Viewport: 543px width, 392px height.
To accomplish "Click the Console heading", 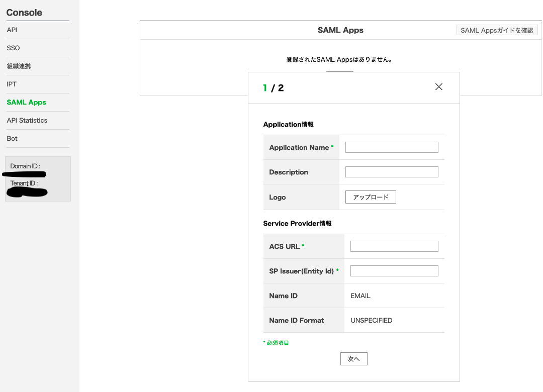I will tap(24, 13).
